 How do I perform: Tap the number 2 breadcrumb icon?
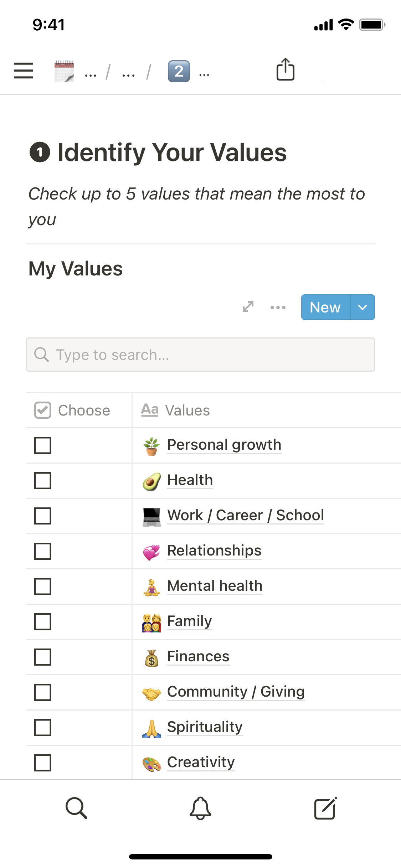[x=179, y=71]
